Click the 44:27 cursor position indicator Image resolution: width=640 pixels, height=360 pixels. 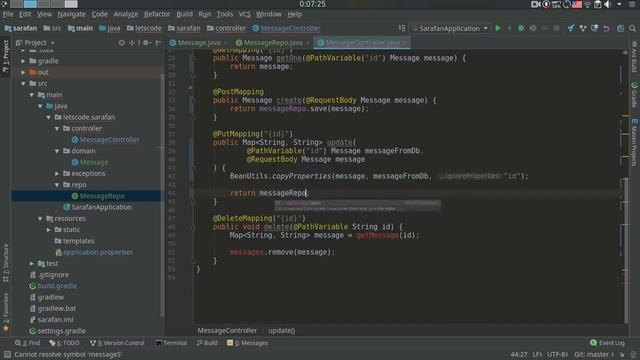click(519, 354)
